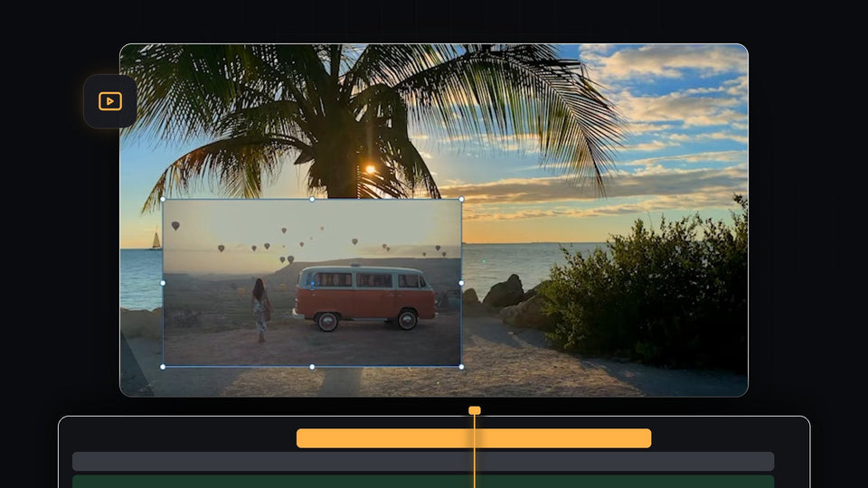Click the bottom-left handle of the overlay
The height and width of the screenshot is (488, 868).
point(163,367)
